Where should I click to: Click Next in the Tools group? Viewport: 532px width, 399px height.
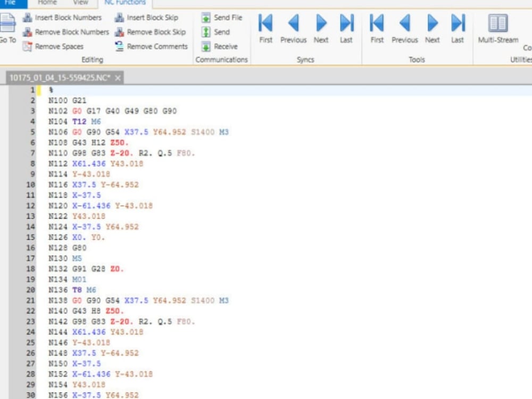pos(432,28)
